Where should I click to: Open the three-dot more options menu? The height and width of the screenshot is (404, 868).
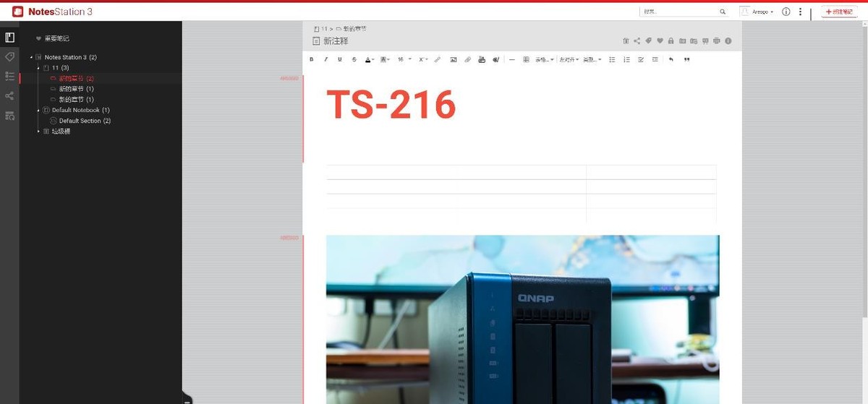pyautogui.click(x=801, y=12)
